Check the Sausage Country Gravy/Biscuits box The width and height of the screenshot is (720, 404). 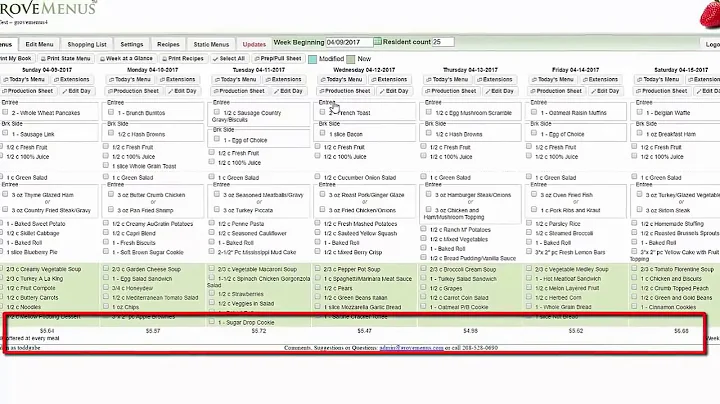click(x=217, y=112)
